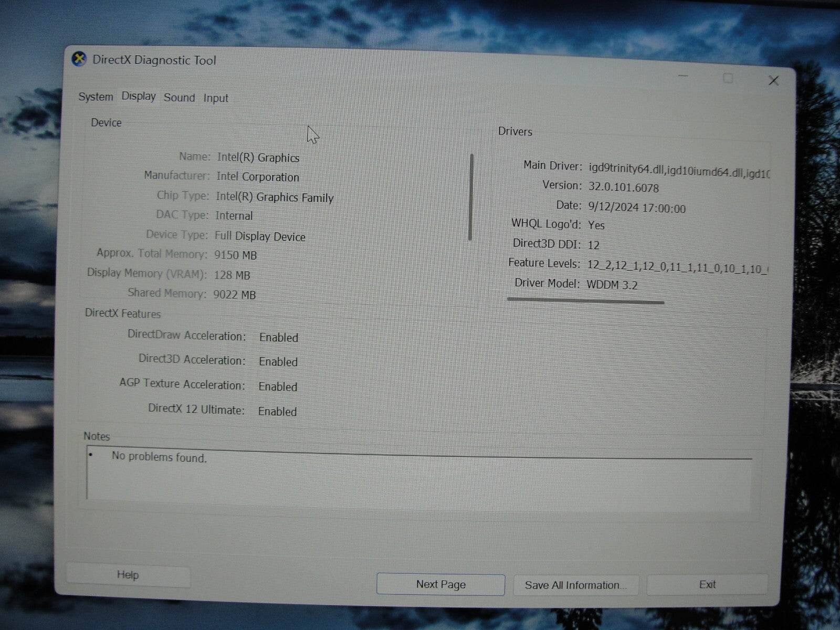The width and height of the screenshot is (840, 630).
Task: Click the Next Page button
Action: (440, 584)
